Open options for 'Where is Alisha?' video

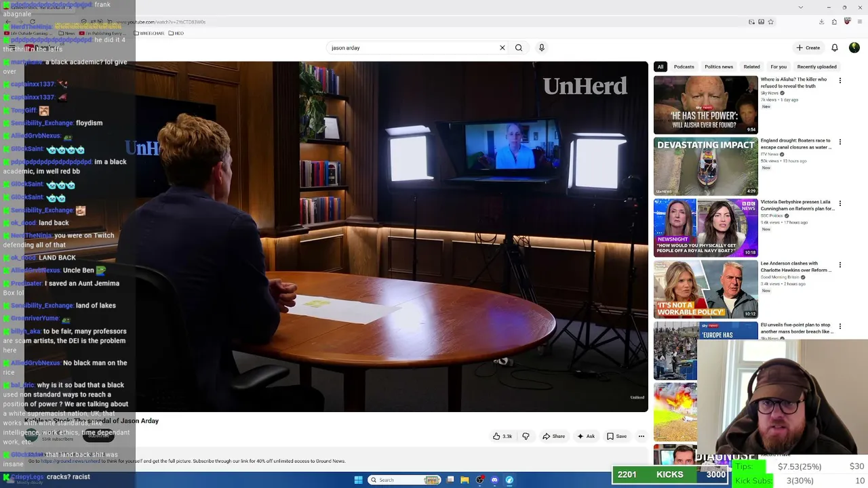[840, 80]
